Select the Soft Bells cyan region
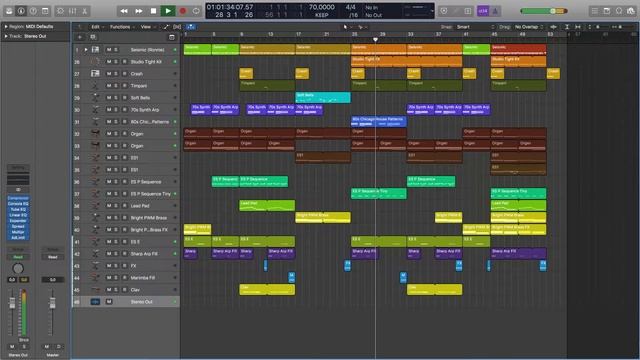This screenshot has width=640, height=360. (x=322, y=98)
